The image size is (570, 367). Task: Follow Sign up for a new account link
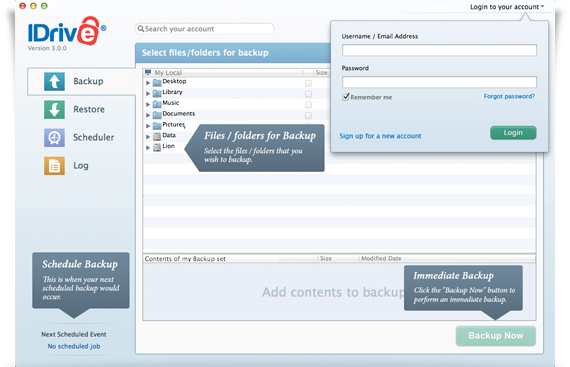coord(380,136)
